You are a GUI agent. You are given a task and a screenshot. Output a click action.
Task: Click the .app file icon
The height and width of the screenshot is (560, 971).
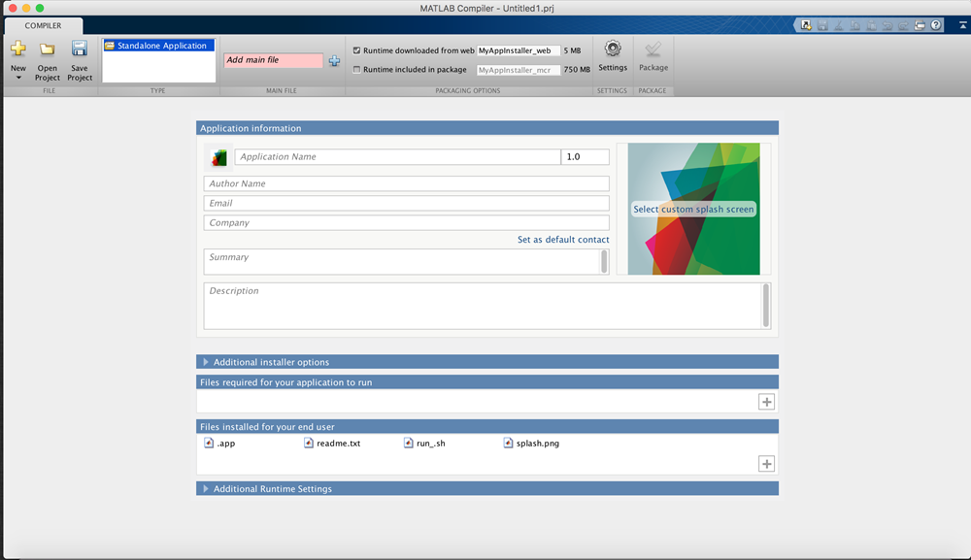[x=209, y=443]
